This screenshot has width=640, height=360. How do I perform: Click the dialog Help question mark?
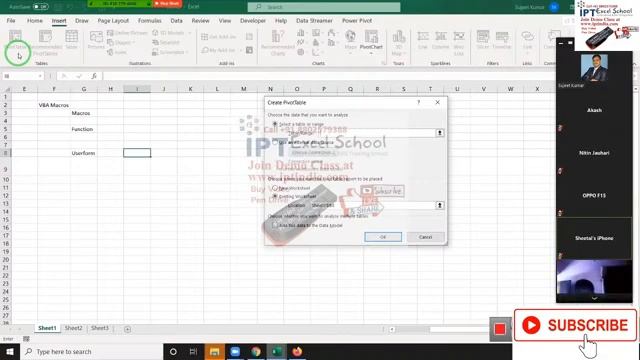[418, 102]
